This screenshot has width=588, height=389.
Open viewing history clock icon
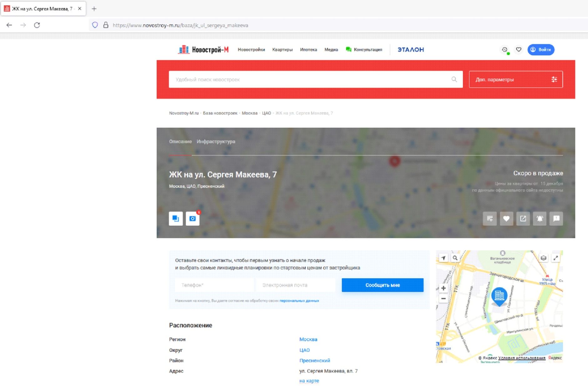pyautogui.click(x=504, y=49)
